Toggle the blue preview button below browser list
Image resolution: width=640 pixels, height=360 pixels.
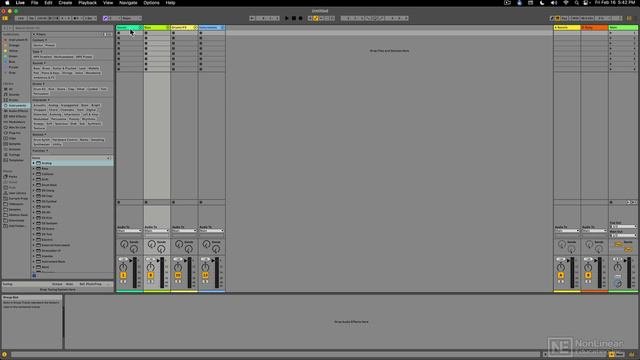coord(34,276)
